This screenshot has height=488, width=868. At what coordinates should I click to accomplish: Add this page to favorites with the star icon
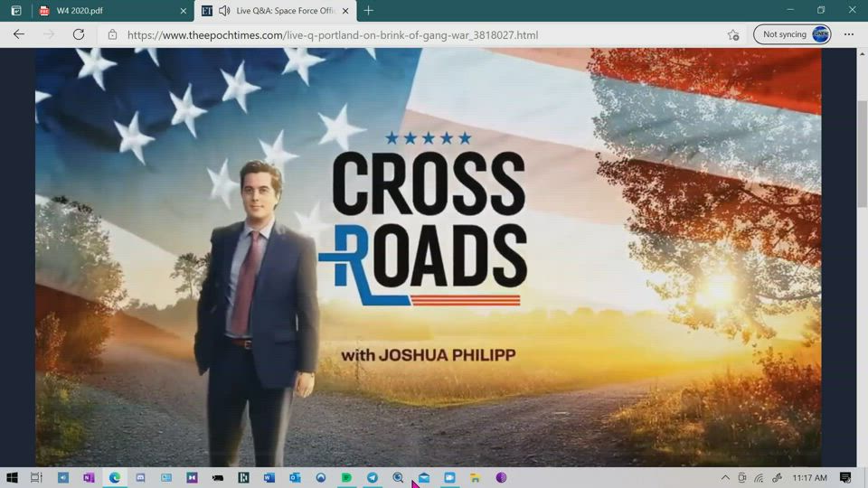(733, 34)
